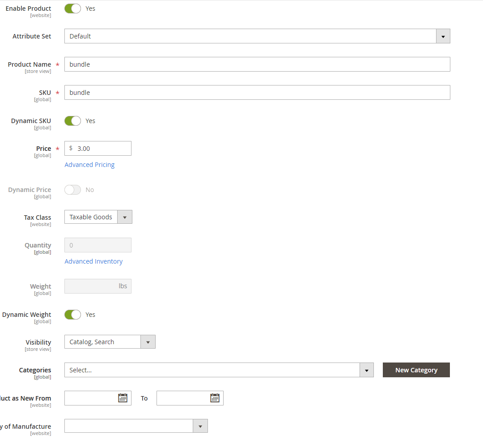Viewport: 483px width, 448px height.
Task: Click the Dynamic Price No text
Action: click(x=89, y=190)
